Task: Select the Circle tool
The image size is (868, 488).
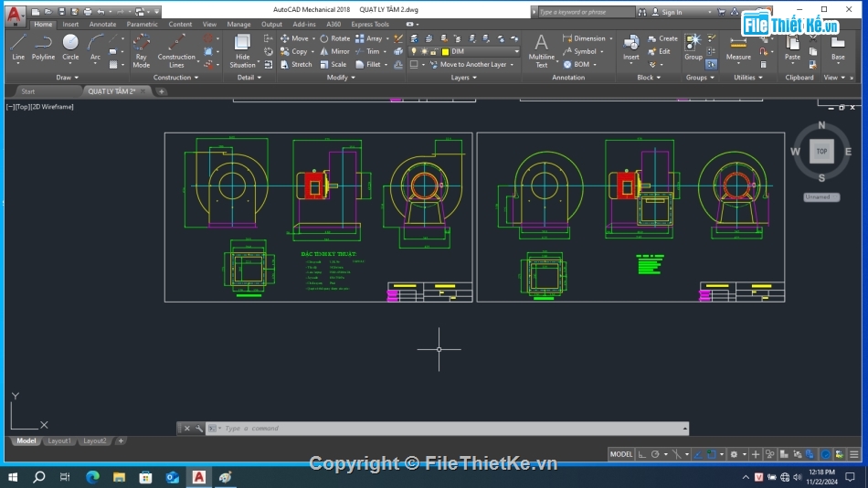Action: coord(70,48)
